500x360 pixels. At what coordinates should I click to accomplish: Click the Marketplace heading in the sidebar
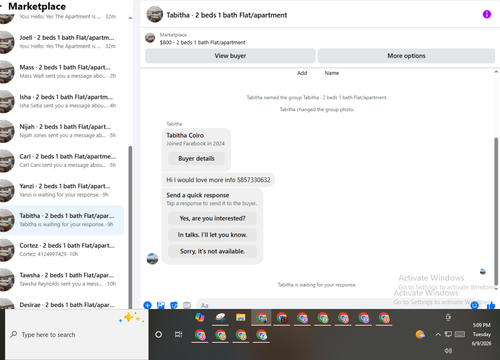37,6
